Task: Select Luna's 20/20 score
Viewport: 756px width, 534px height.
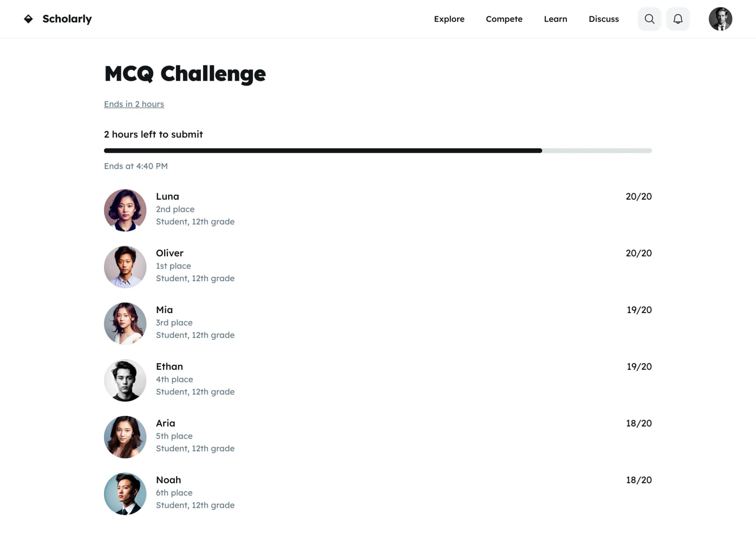Action: pos(638,196)
